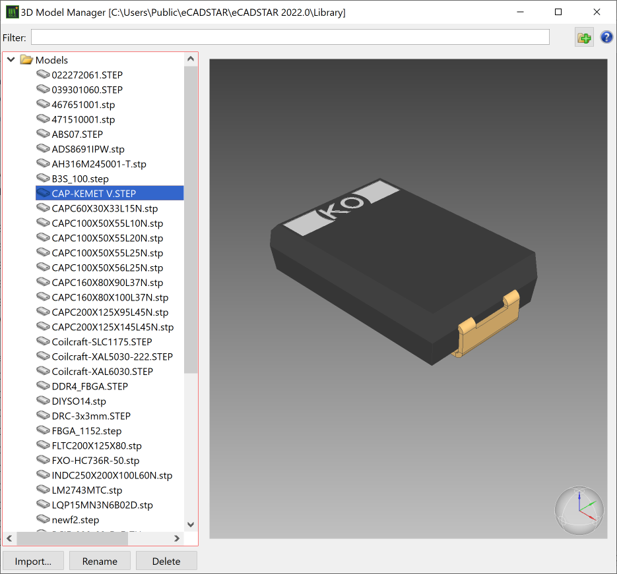Viewport: 617px width, 574px height.
Task: Click the eCADSTAR app icon in title bar
Action: pyautogui.click(x=12, y=12)
